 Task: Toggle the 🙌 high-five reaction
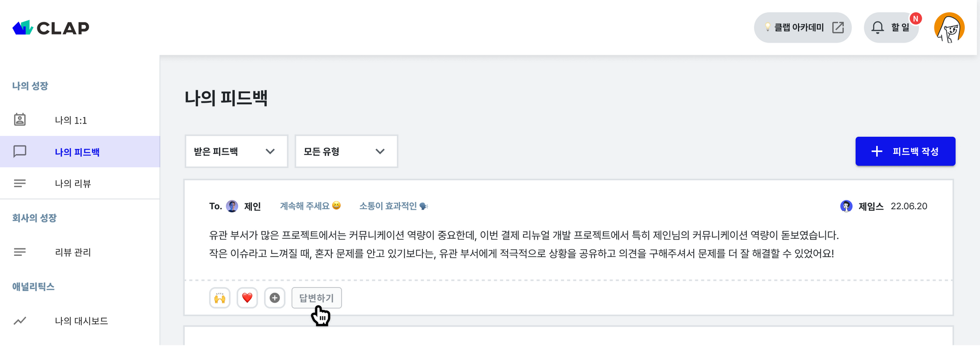(220, 297)
